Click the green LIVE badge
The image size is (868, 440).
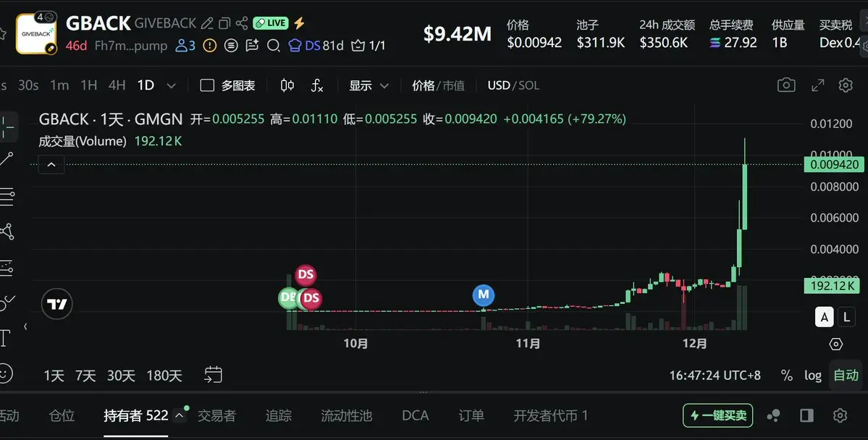pyautogui.click(x=271, y=23)
